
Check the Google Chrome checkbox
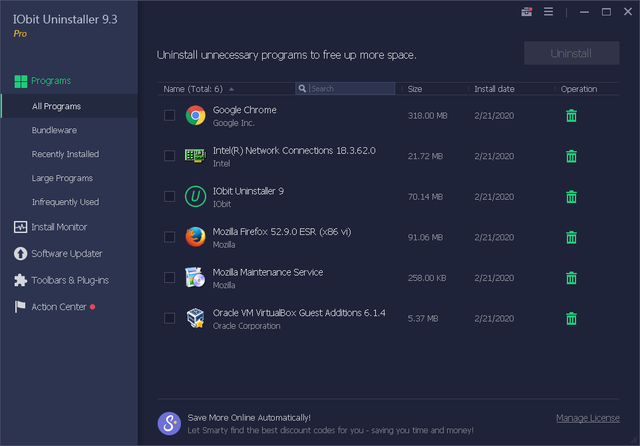169,115
